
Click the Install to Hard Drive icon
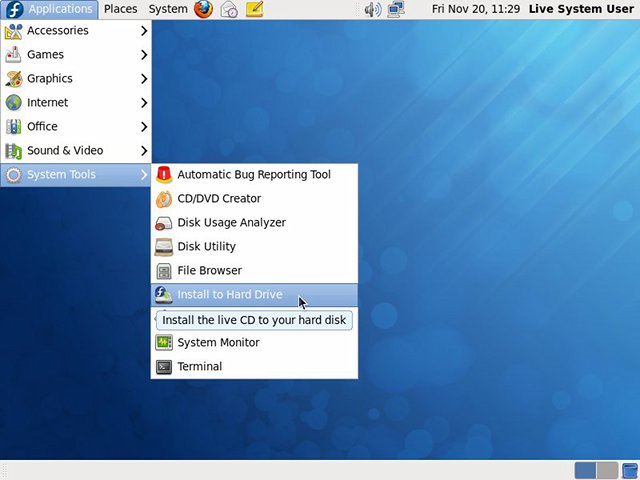164,295
